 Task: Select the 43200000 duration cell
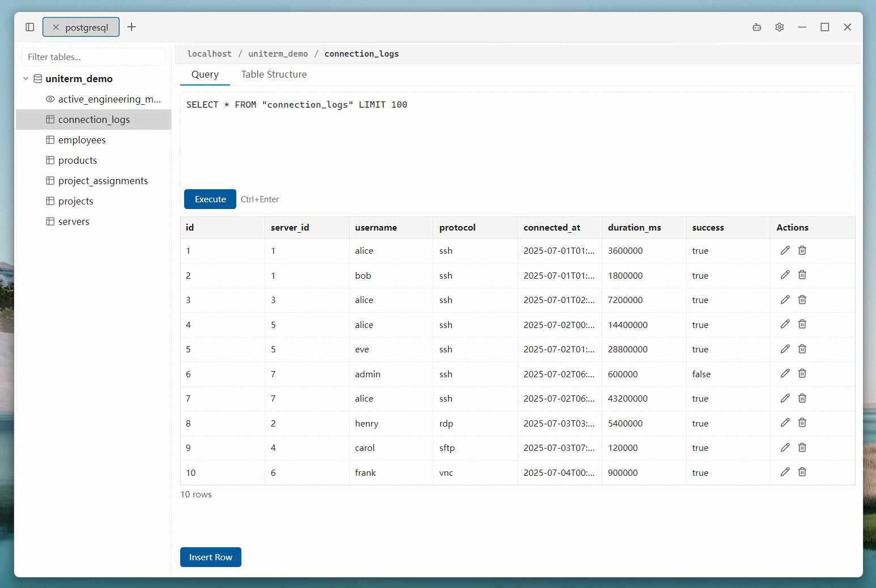644,399
